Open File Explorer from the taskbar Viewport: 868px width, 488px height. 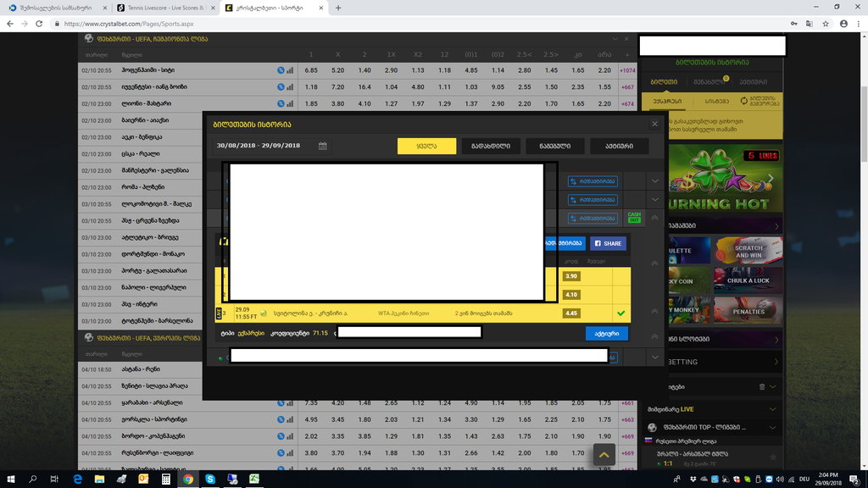(x=99, y=480)
